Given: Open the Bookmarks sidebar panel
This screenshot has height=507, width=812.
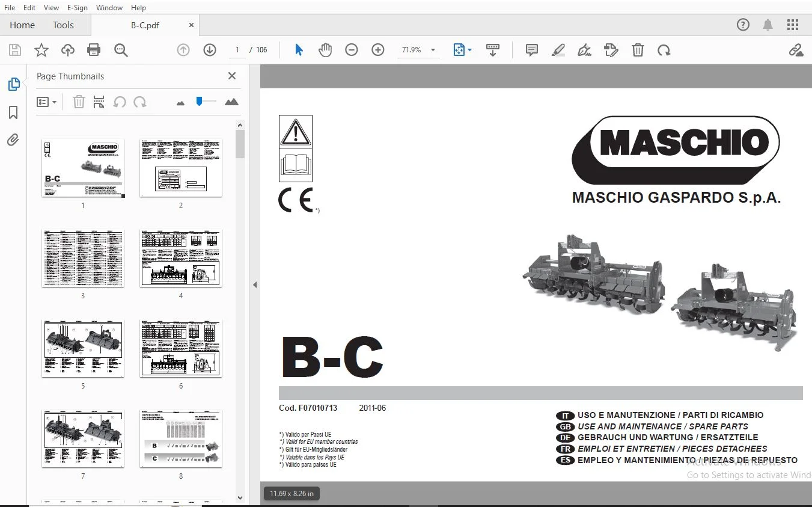Looking at the screenshot, I should pyautogui.click(x=13, y=112).
